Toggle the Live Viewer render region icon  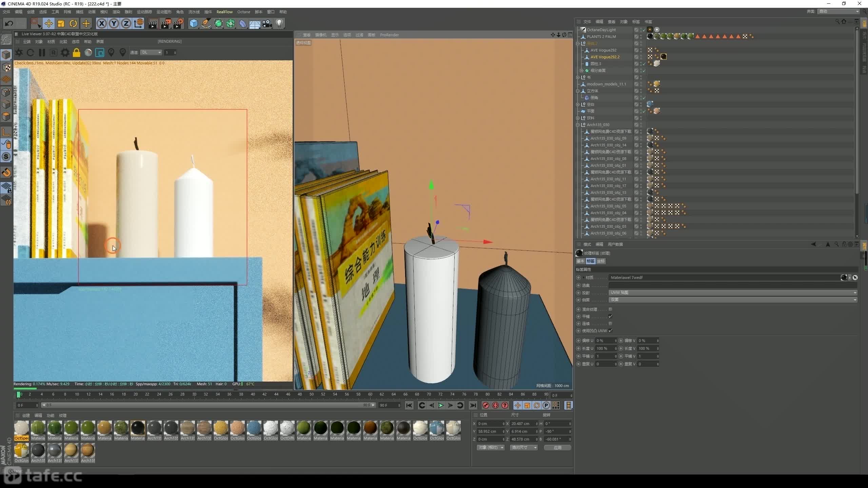100,53
